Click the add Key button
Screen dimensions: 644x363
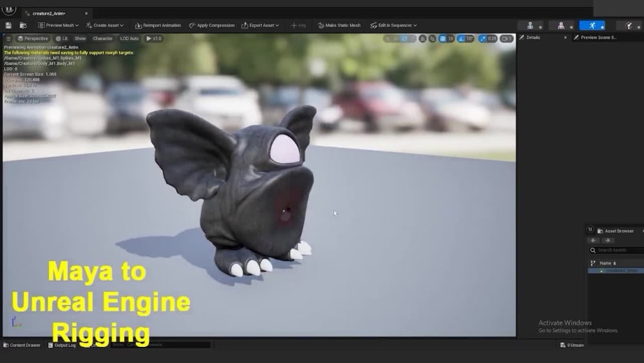[x=299, y=26]
